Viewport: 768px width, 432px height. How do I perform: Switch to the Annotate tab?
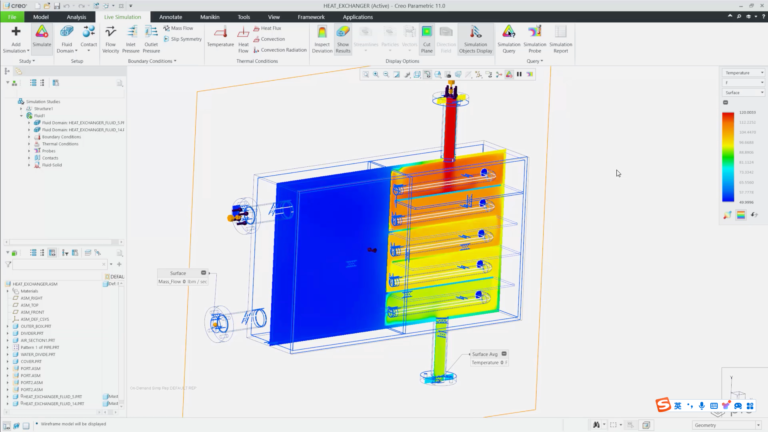[x=170, y=17]
